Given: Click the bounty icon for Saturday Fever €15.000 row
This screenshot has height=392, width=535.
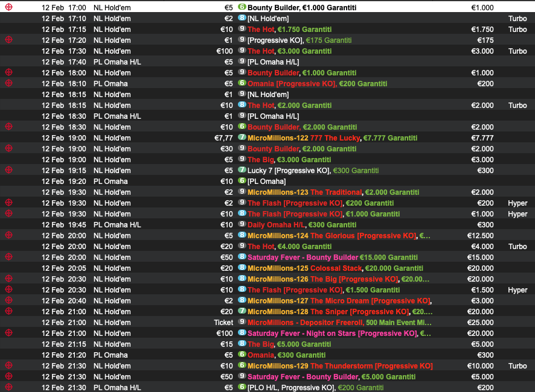Looking at the screenshot, I should coord(9,257).
